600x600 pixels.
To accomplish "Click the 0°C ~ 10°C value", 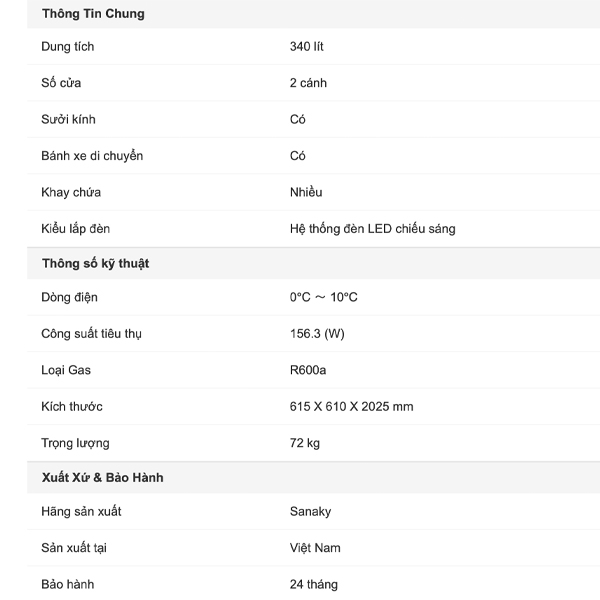I will [323, 298].
